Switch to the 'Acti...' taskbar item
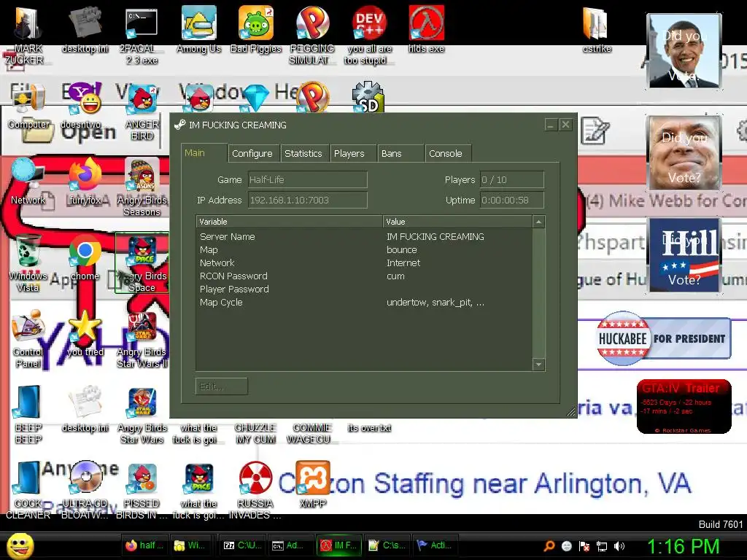Viewport: 747px width, 560px height. pyautogui.click(x=434, y=545)
